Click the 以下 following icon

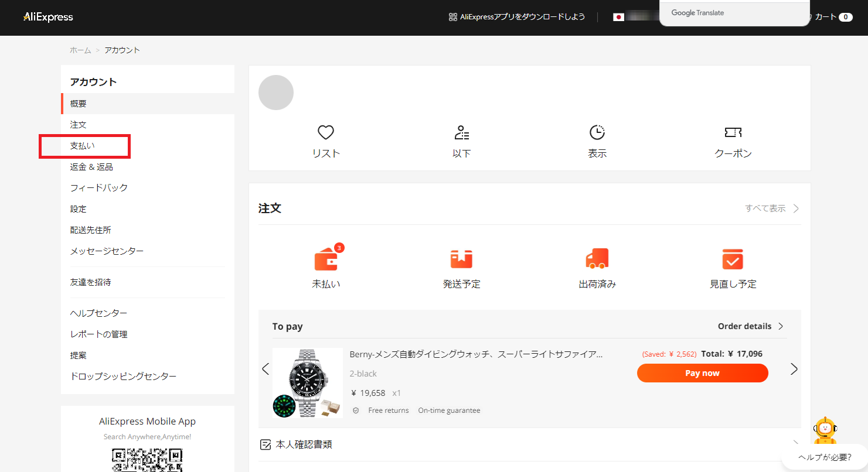[x=461, y=132]
